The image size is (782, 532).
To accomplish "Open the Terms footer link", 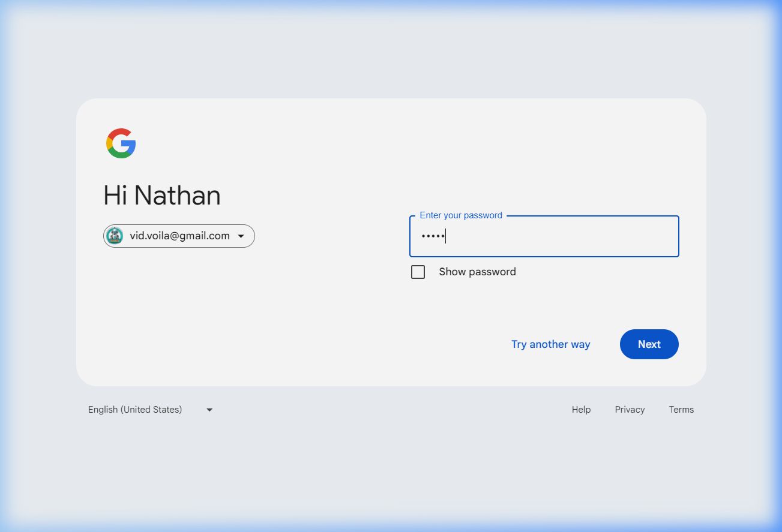I will point(681,410).
